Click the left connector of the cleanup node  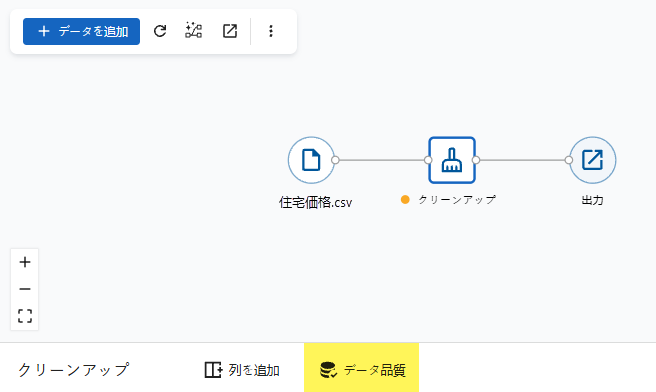(428, 160)
